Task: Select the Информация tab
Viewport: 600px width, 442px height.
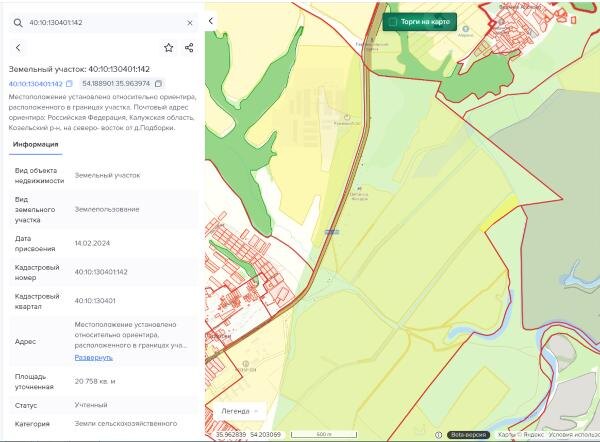Action: click(x=36, y=145)
